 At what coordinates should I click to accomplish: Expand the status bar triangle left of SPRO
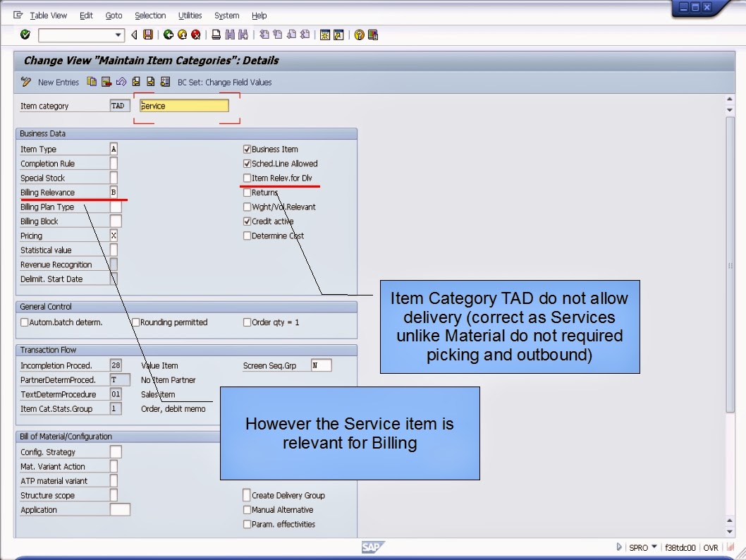pos(619,547)
